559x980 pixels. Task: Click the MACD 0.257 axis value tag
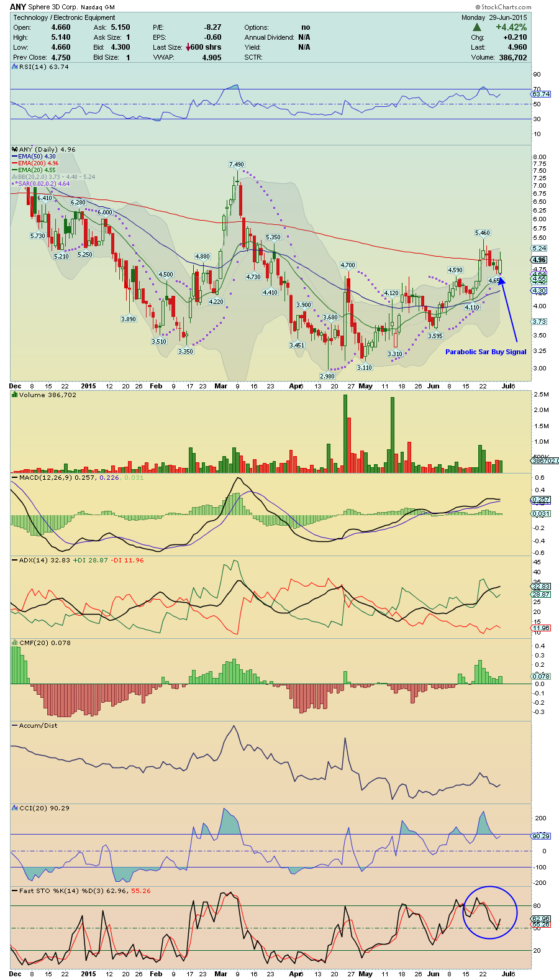point(541,500)
